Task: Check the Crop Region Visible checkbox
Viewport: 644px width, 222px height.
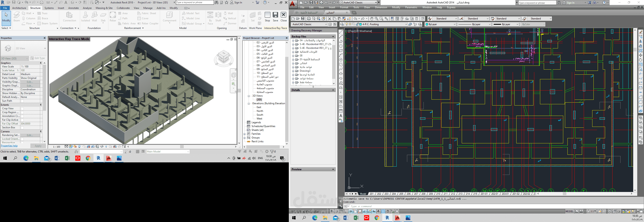Action: pos(22,112)
